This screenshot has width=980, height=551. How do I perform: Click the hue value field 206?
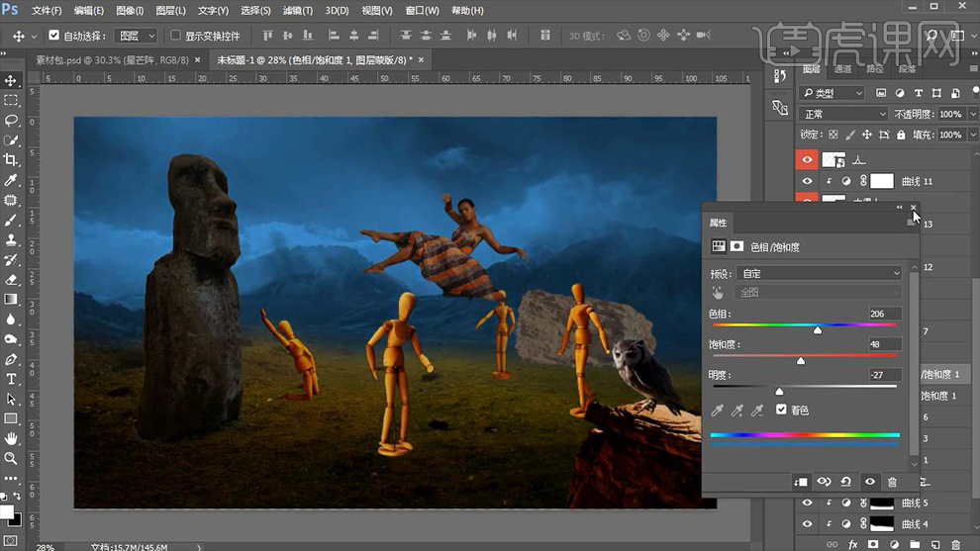[884, 314]
